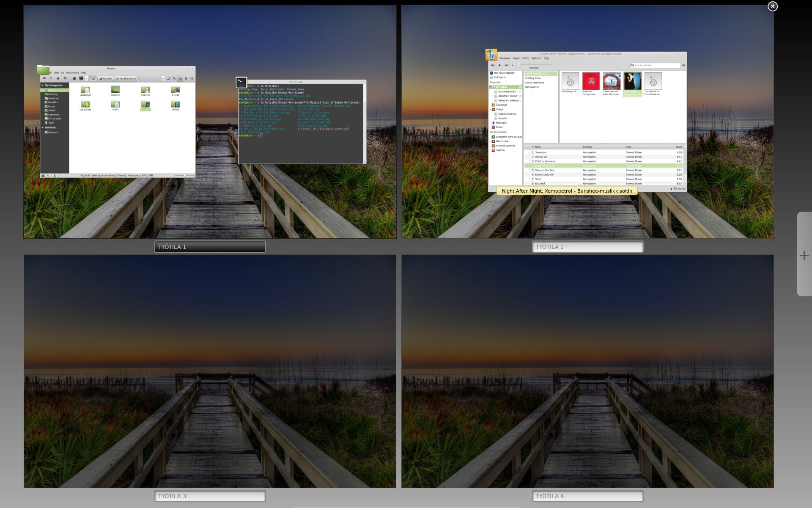
Task: Select the Asiakirjat folder icon
Action: click(x=85, y=90)
